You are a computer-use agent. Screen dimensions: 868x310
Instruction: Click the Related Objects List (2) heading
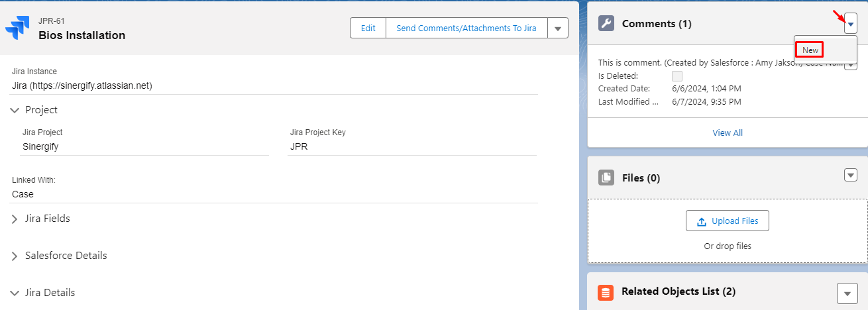coord(678,291)
